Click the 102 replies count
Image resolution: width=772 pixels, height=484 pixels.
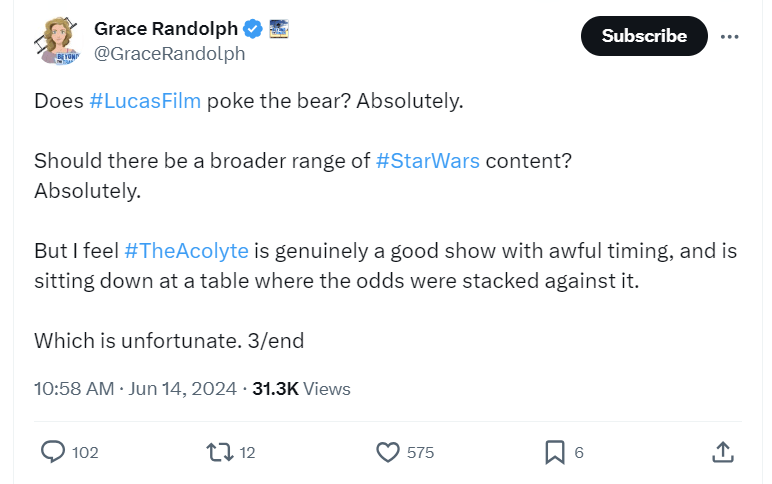tap(86, 452)
